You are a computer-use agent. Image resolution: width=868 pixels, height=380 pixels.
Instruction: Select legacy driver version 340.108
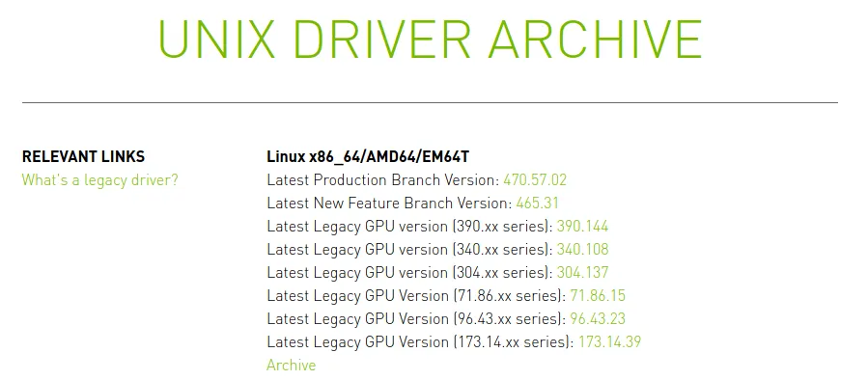click(x=582, y=250)
